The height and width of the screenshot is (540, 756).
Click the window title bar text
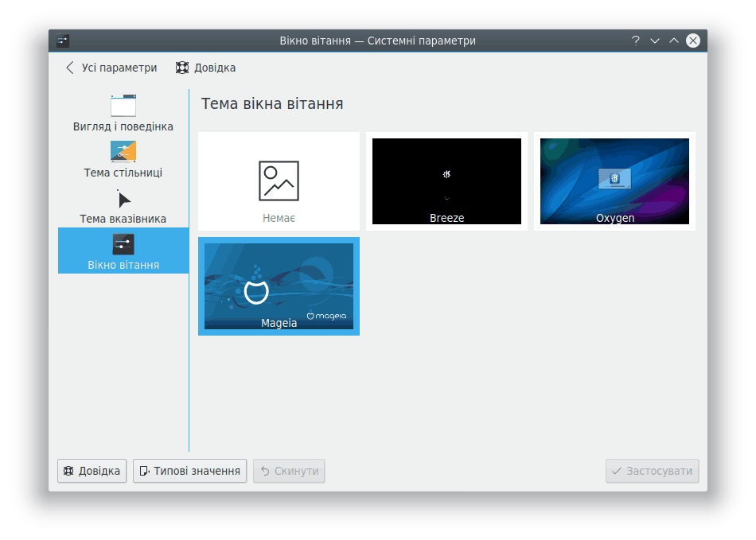pyautogui.click(x=377, y=41)
